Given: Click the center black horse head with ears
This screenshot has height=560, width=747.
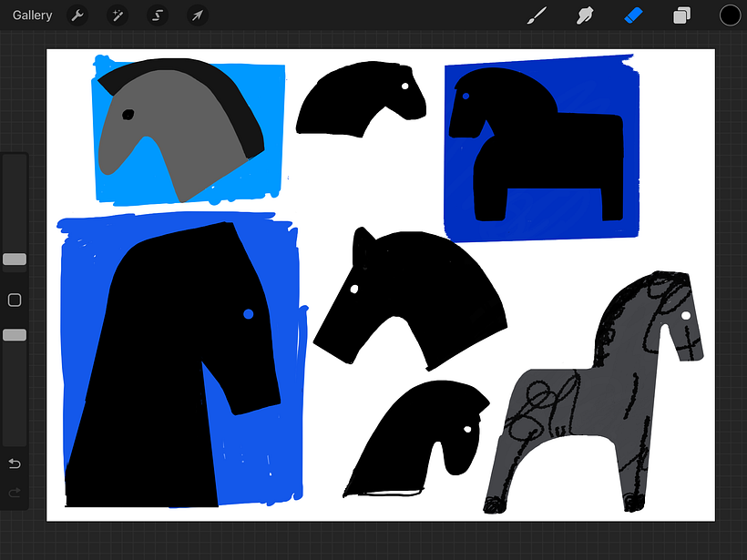Looking at the screenshot, I should 410,291.
